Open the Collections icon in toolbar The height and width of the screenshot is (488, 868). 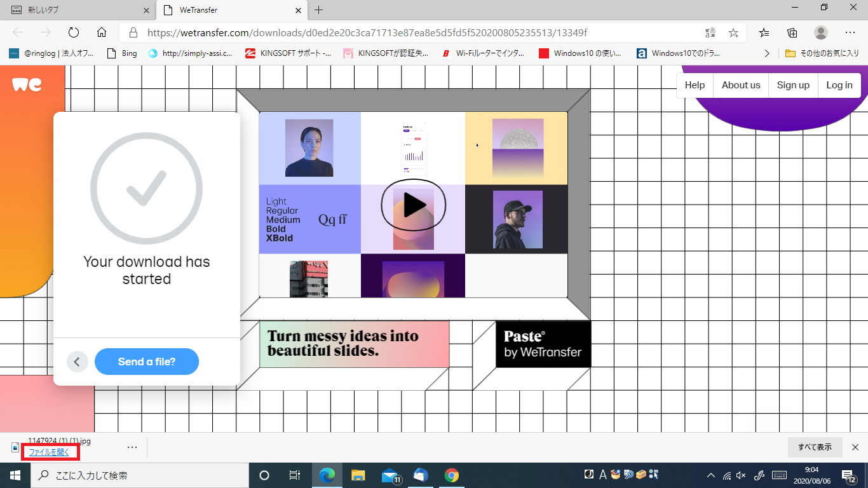pos(792,32)
